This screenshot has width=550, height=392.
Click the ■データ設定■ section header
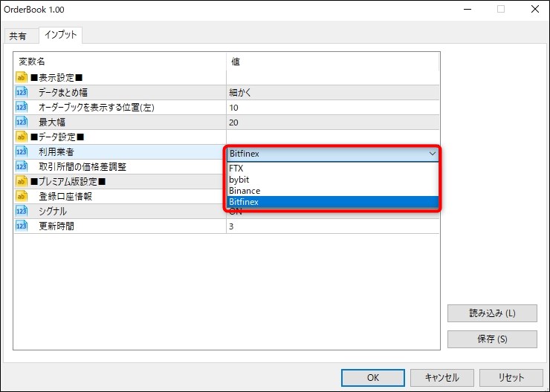coord(57,137)
